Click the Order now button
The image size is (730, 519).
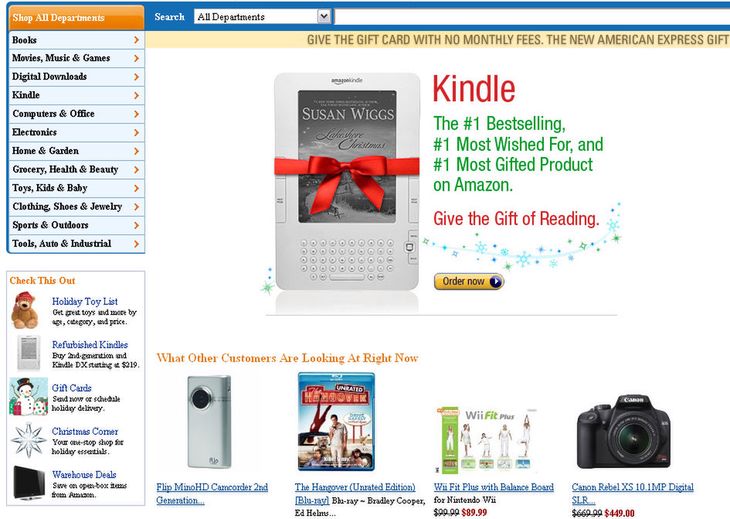tap(469, 282)
